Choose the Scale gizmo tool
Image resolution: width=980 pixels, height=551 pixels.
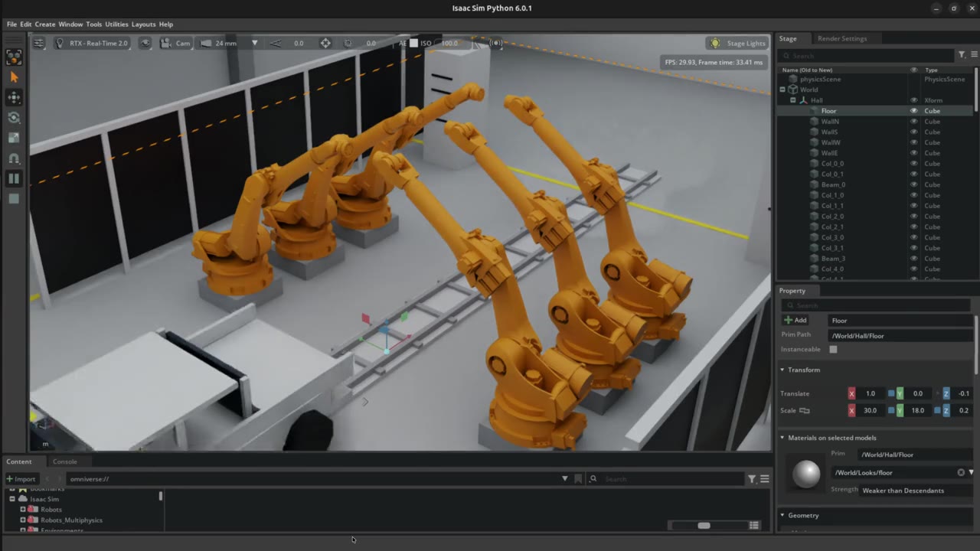[14, 138]
